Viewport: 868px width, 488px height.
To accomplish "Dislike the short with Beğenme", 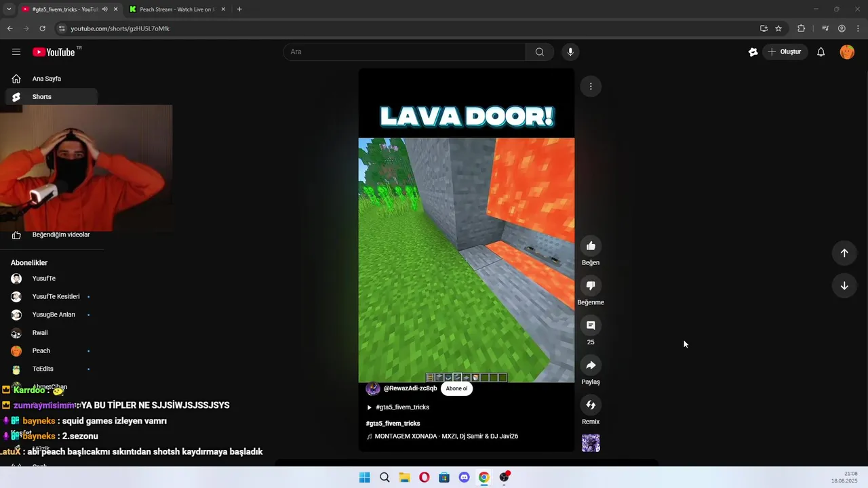I will pos(591,286).
